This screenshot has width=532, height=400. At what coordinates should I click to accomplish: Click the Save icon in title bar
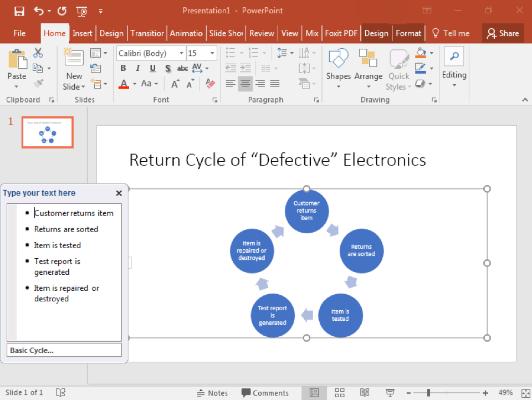pyautogui.click(x=19, y=11)
